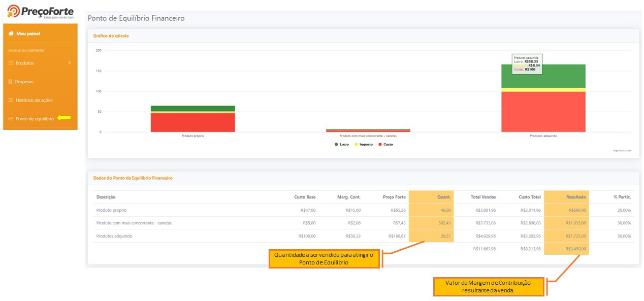Click the red Custo segment of Produto proprio bar

(x=192, y=122)
